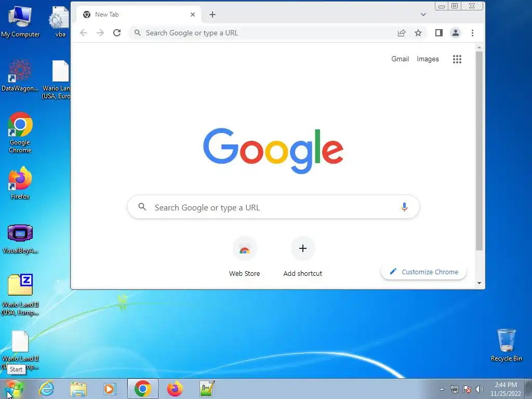
Task: Click the taskbar clock showing 2:44 PM
Action: [506, 389]
